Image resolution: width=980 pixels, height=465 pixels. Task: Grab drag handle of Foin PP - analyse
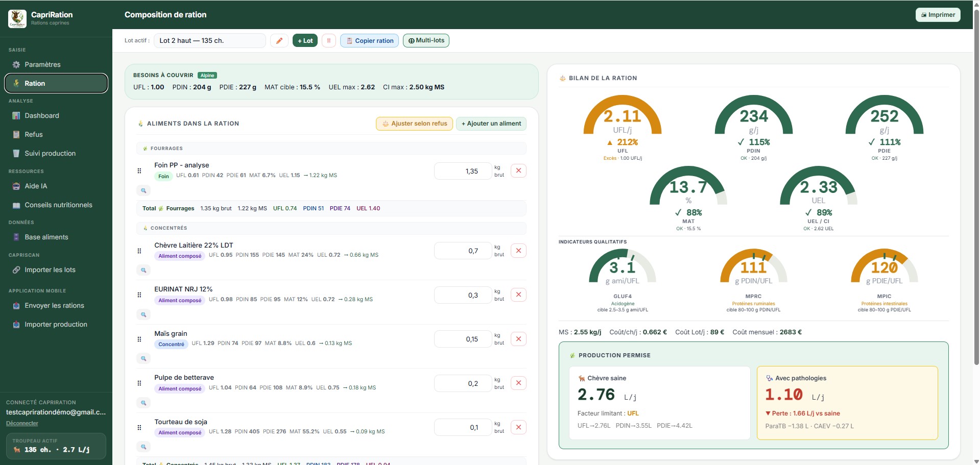(x=139, y=171)
